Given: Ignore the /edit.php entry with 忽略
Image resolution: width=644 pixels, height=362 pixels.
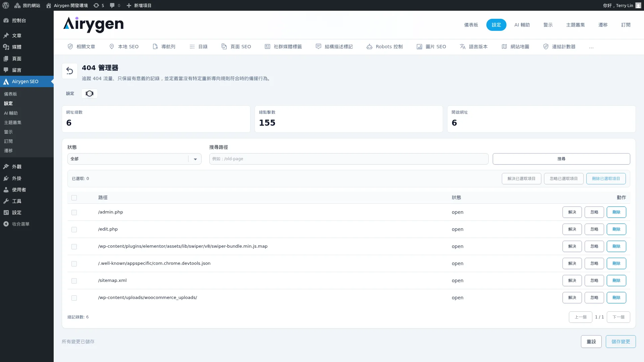Looking at the screenshot, I should pos(594,229).
